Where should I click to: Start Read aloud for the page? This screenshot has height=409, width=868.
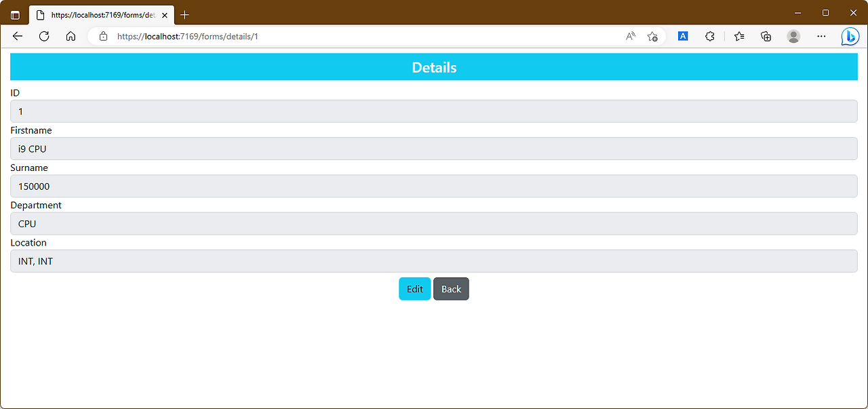(x=630, y=36)
